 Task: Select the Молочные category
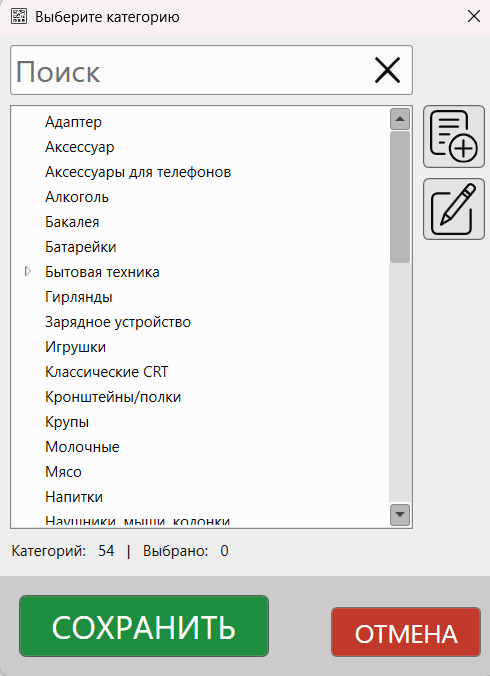click(82, 447)
